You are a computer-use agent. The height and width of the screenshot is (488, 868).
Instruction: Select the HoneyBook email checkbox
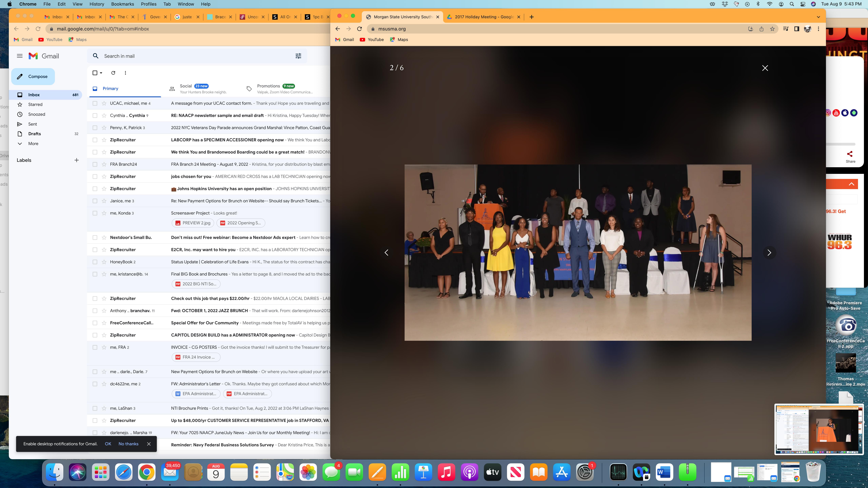(95, 262)
